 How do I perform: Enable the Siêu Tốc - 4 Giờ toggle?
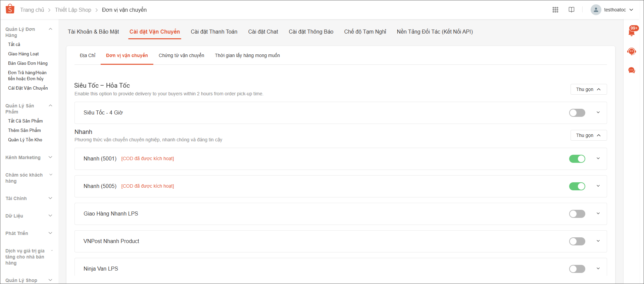pyautogui.click(x=577, y=113)
